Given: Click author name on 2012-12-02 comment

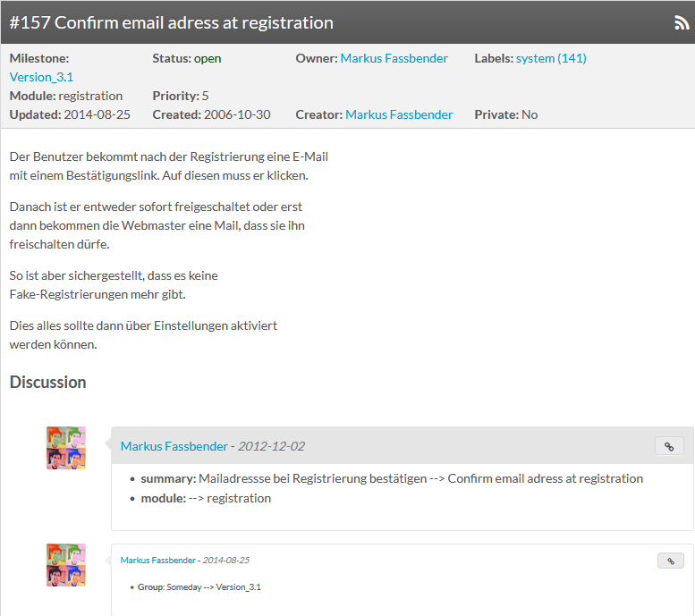Looking at the screenshot, I should point(173,446).
